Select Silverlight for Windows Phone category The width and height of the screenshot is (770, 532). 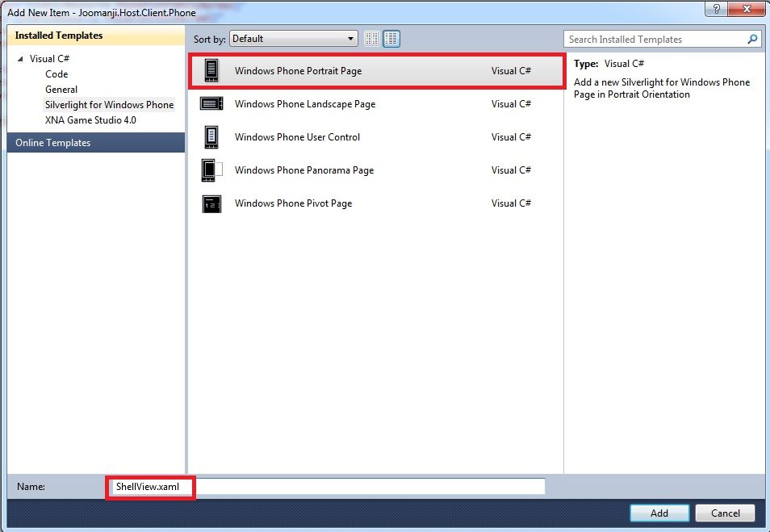(110, 105)
